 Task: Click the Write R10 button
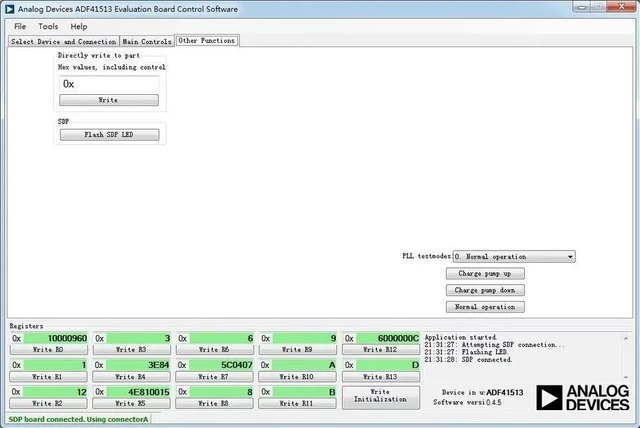[x=298, y=377]
